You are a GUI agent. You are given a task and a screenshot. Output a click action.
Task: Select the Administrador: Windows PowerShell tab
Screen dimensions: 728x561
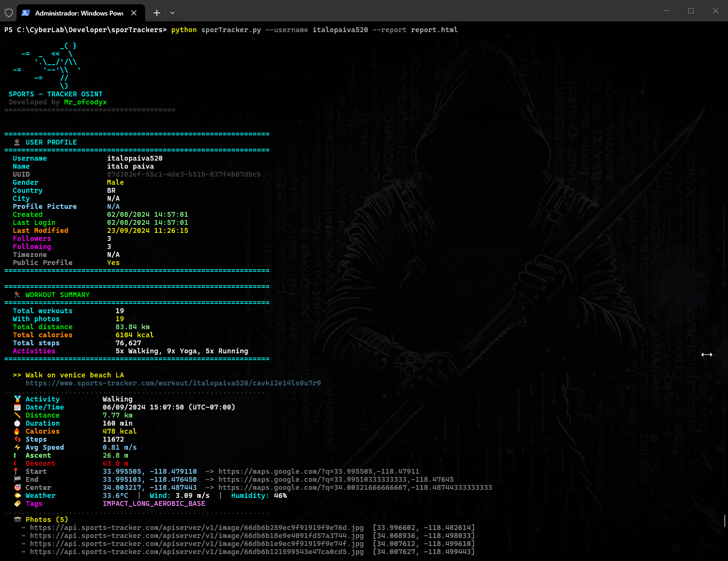pyautogui.click(x=79, y=13)
